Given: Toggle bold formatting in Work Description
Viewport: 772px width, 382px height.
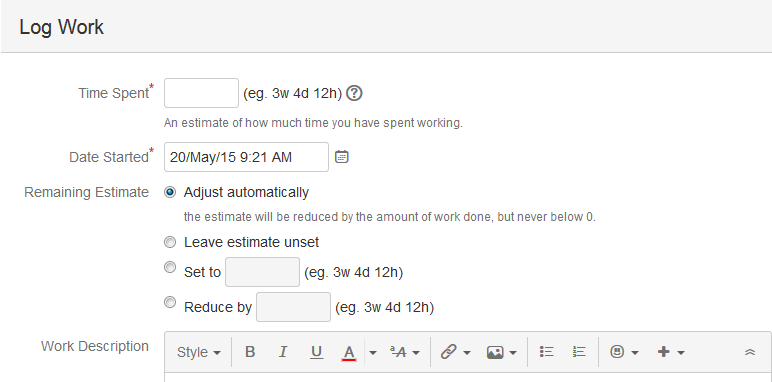Looking at the screenshot, I should (x=250, y=352).
